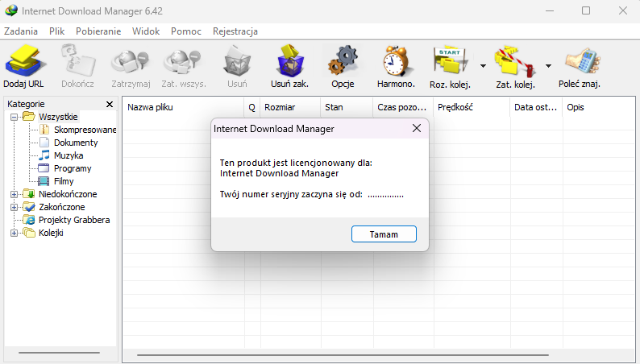Image resolution: width=640 pixels, height=364 pixels.
Task: Select the Muzyka category
Action: 69,155
